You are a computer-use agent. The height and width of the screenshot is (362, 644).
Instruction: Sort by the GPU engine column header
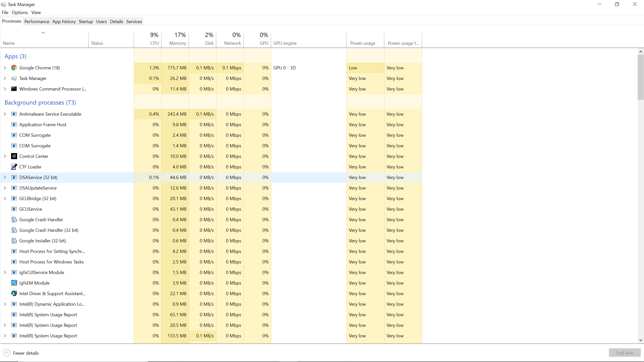point(309,39)
